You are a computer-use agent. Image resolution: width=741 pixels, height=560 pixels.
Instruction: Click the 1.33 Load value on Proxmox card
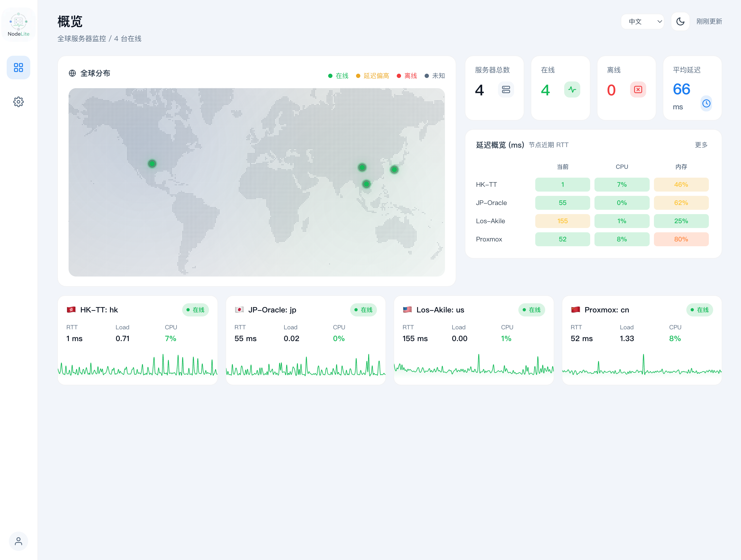tap(627, 338)
